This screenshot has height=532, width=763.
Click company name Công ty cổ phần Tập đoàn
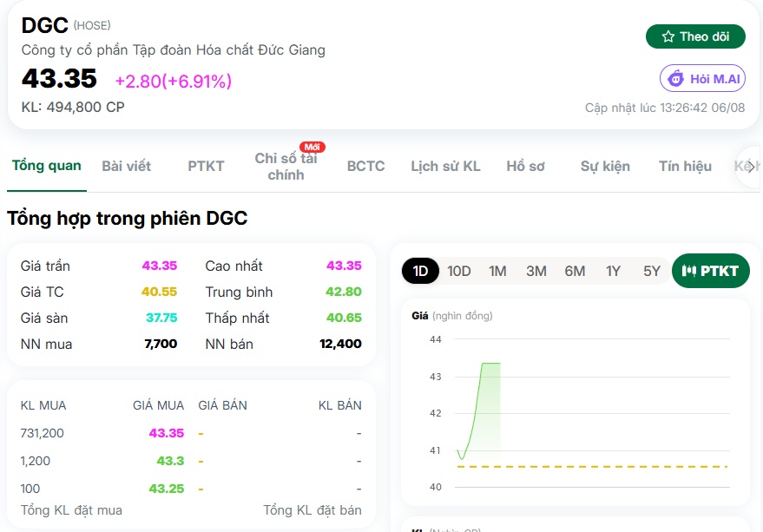[174, 50]
